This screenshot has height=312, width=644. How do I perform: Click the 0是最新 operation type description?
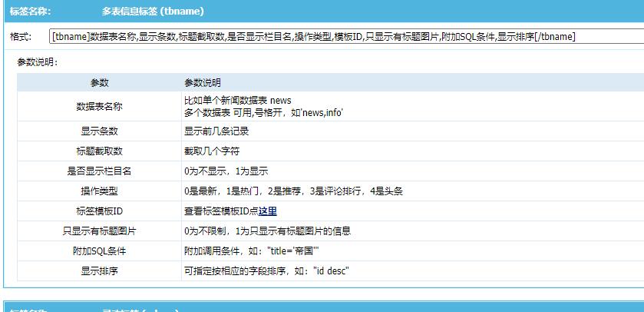[293, 191]
